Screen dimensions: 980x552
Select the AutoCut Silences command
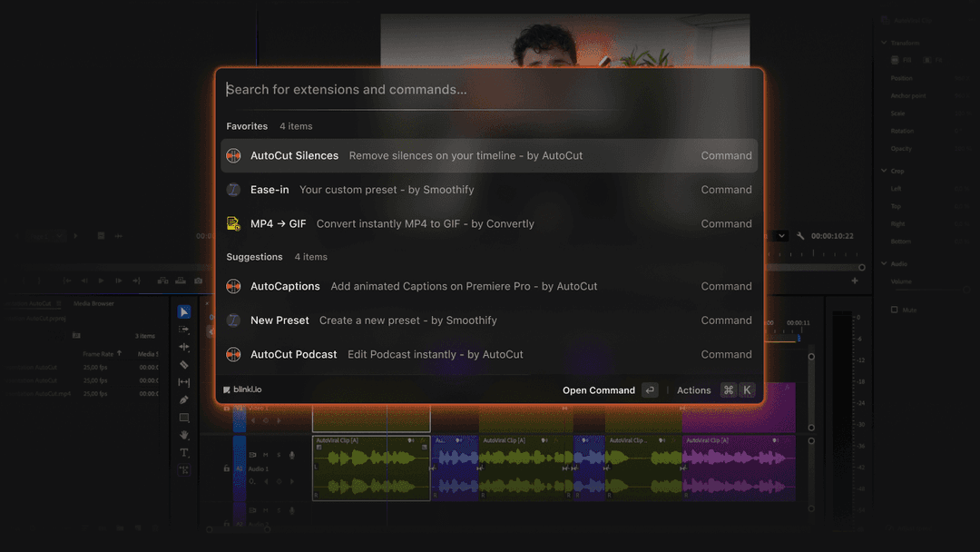coord(488,155)
